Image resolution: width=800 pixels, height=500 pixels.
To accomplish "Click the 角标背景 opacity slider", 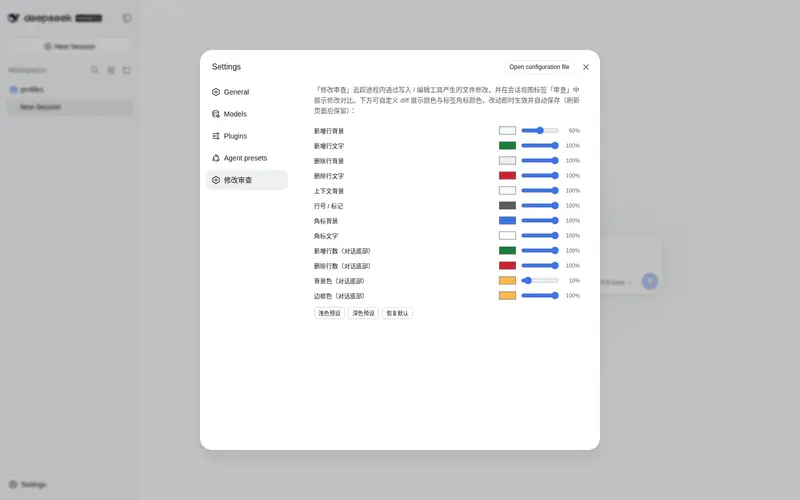I will (540, 220).
